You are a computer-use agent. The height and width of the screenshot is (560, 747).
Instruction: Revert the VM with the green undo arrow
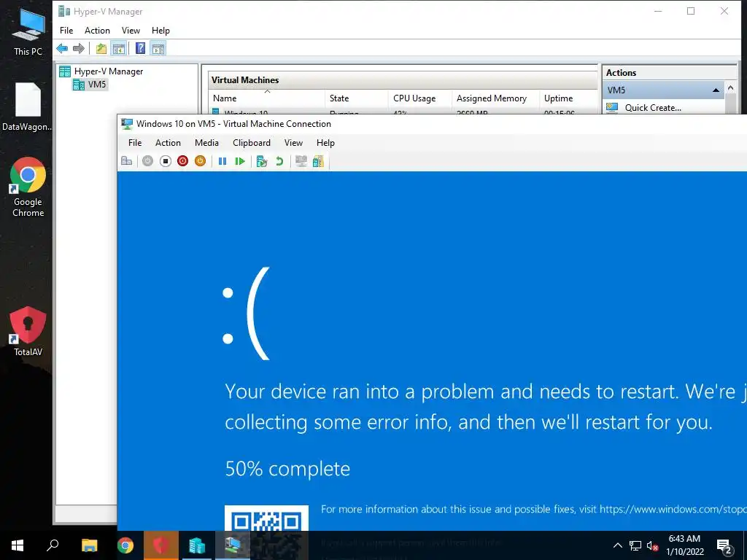[279, 161]
